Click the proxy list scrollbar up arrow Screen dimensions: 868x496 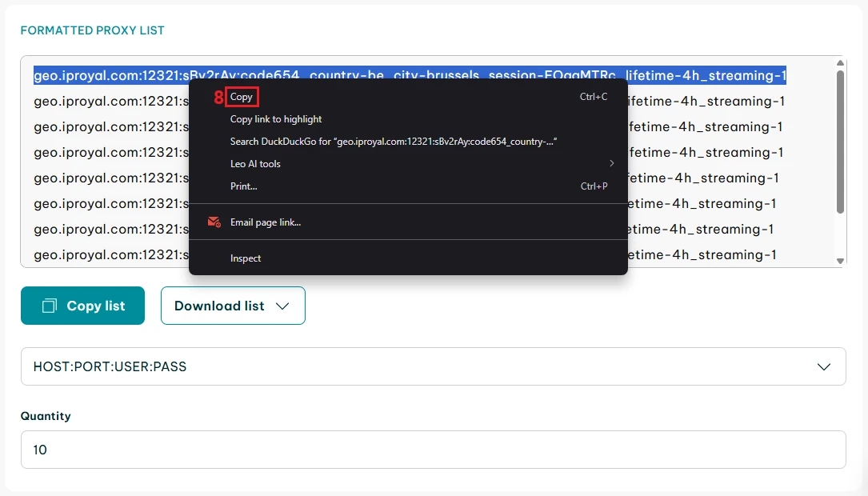click(x=840, y=63)
